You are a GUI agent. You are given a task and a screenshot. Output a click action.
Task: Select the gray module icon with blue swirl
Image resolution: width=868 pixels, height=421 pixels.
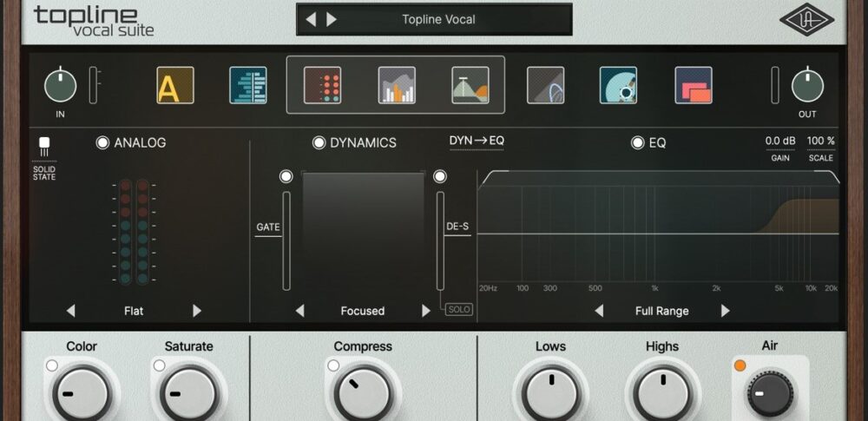click(545, 85)
